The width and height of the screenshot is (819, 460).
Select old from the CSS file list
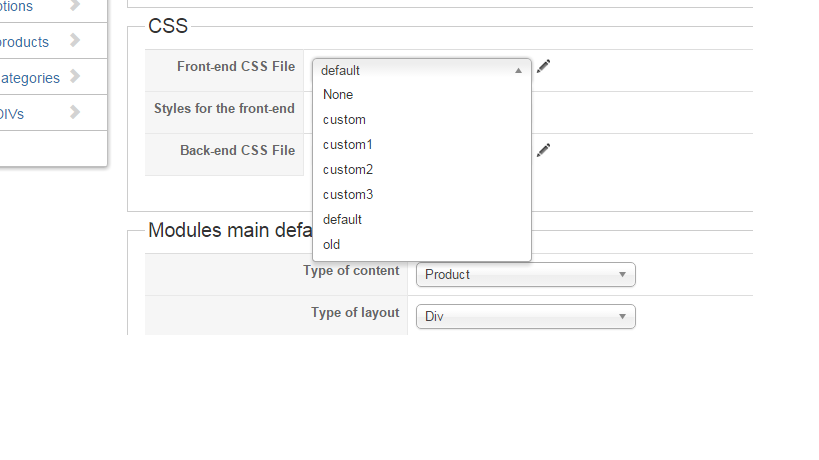click(x=332, y=244)
